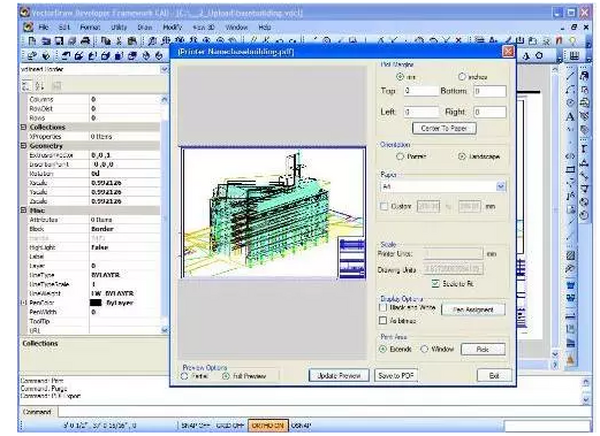Open the Format menu
600x436 pixels.
pos(90,27)
